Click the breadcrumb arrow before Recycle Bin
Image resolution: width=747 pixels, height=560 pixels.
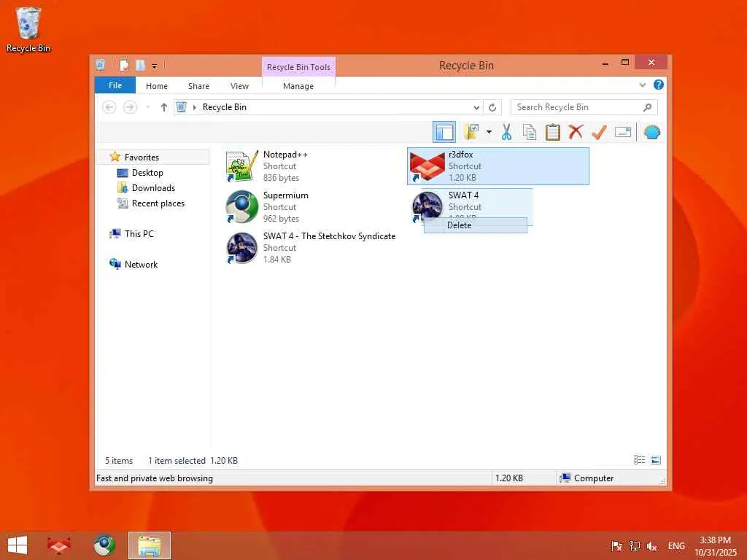[x=194, y=108]
